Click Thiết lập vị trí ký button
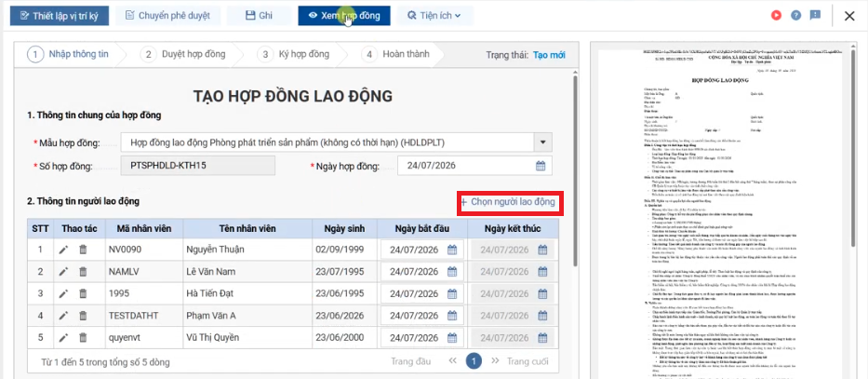This screenshot has height=379, width=868. pyautogui.click(x=60, y=16)
